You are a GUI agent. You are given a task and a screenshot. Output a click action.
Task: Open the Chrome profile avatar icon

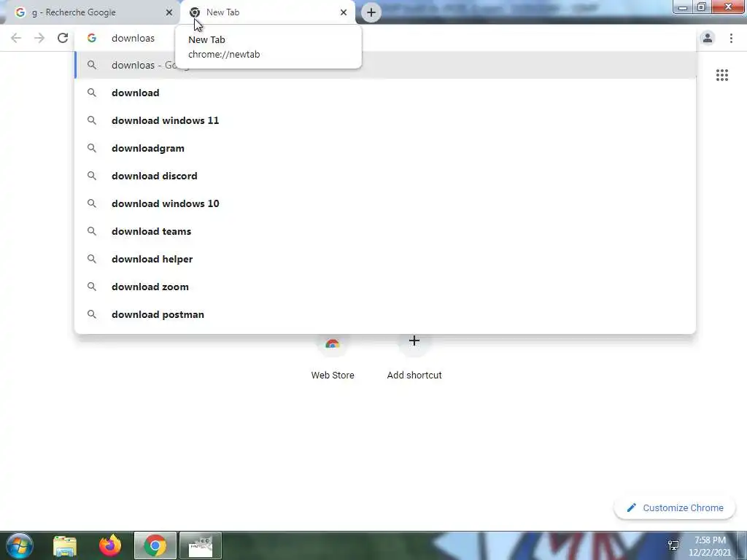[708, 38]
